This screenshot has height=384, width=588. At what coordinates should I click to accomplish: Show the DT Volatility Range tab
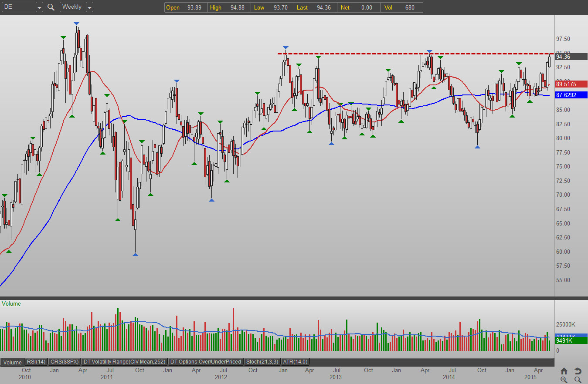pos(125,362)
